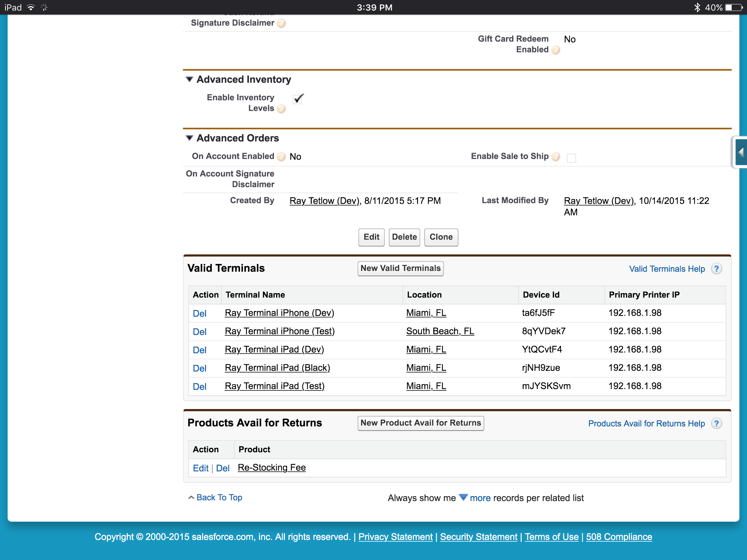Open Miami, FL location for iPad (Dev) row

coord(426,350)
